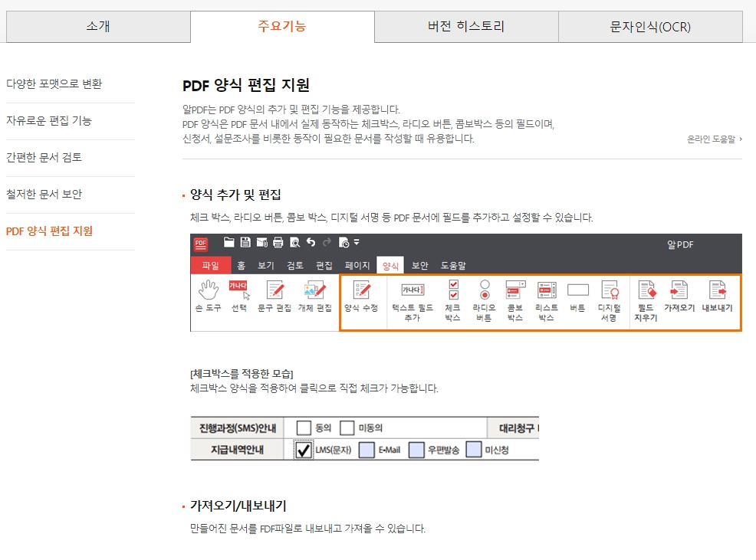Switch to the 편집 ribbon tab
Viewport: 756px width, 560px height.
coord(324,266)
